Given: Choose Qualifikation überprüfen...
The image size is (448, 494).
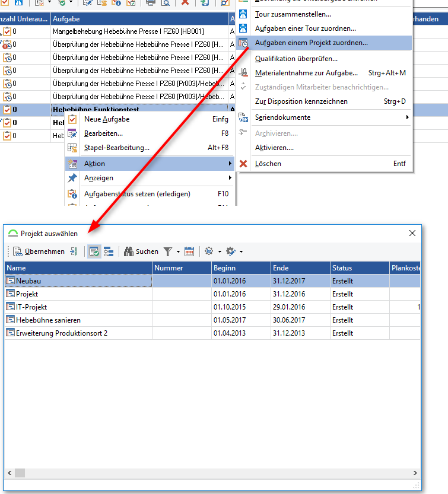Looking at the screenshot, I should pos(324,59).
